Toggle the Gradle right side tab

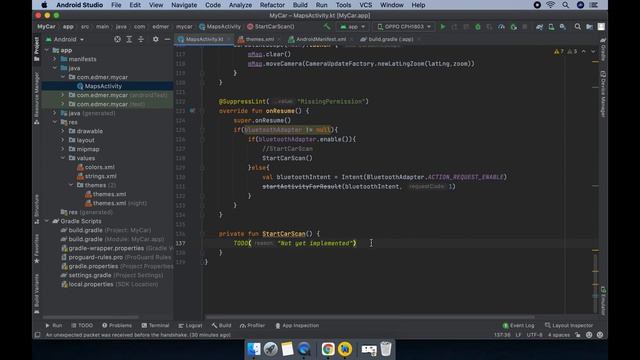pos(603,49)
